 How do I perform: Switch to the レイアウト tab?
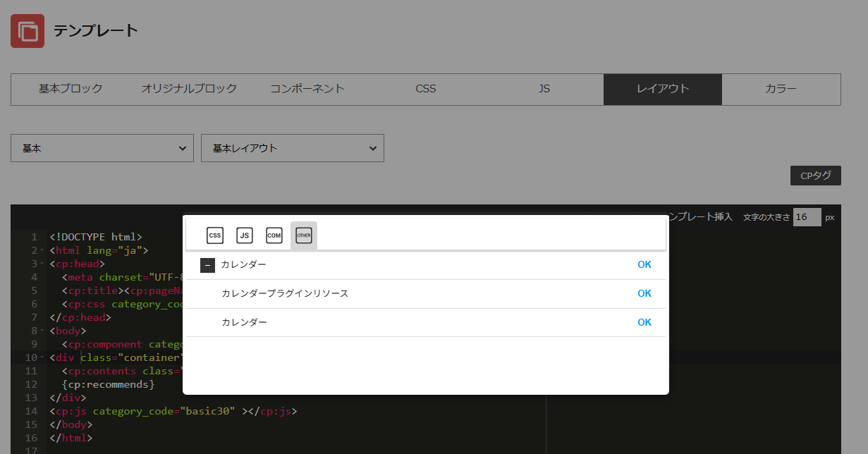tap(661, 89)
